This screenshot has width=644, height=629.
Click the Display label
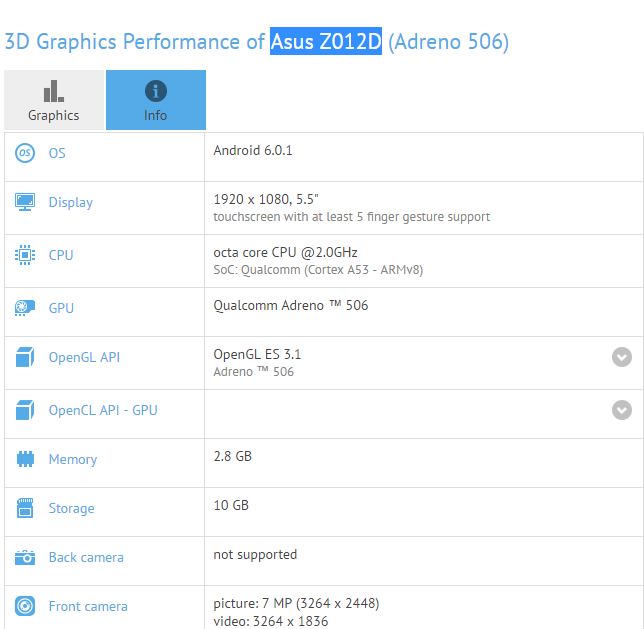(71, 203)
